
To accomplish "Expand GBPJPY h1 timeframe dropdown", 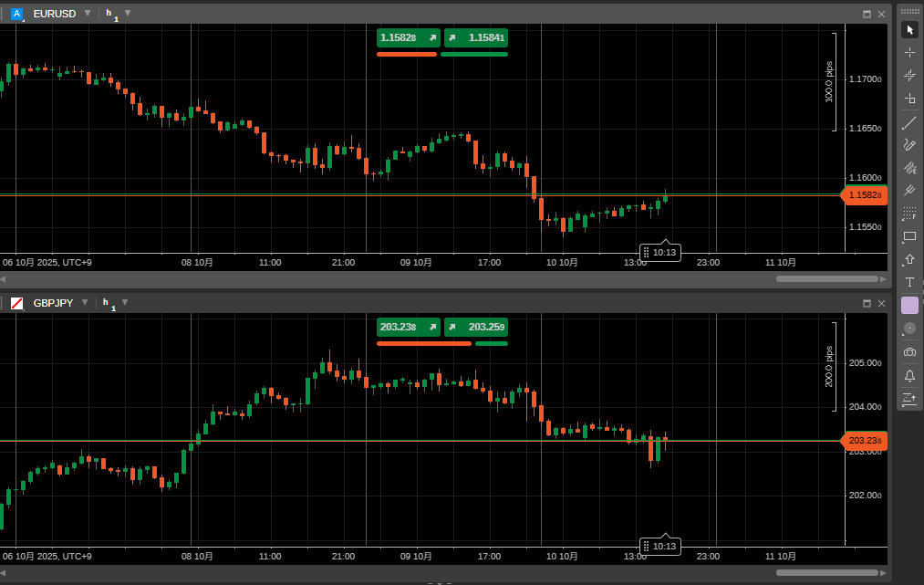I will click(125, 303).
